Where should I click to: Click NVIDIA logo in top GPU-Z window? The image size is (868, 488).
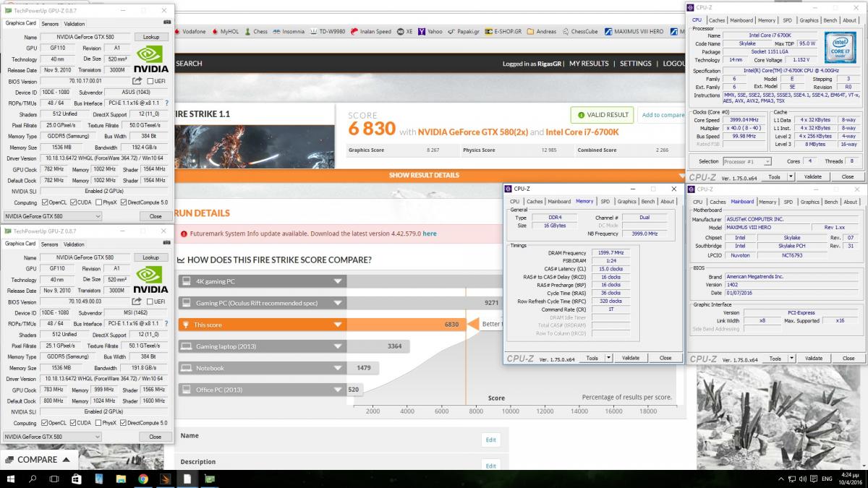[153, 58]
